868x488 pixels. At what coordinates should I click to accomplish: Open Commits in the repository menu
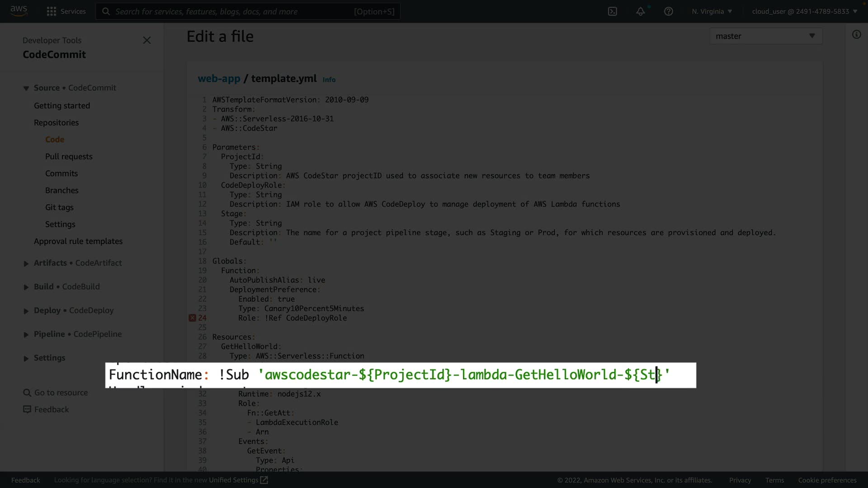[x=61, y=174]
